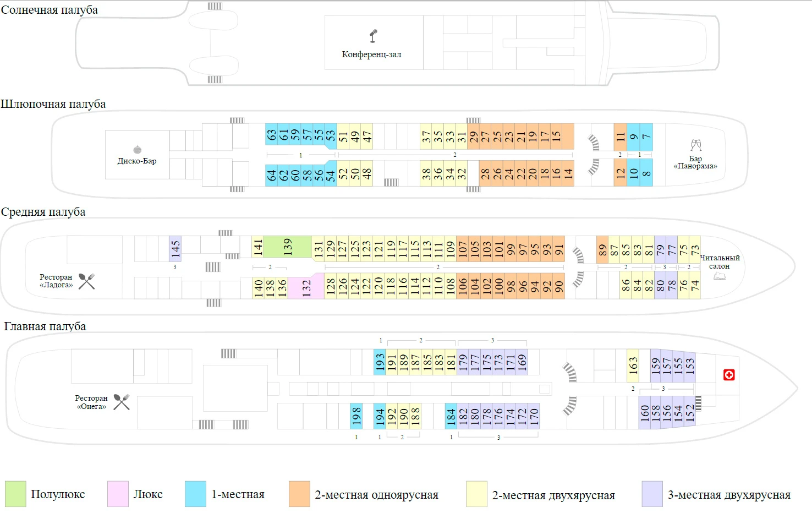
Task: Select cabin 198 on Главная палуба
Action: click(x=356, y=416)
